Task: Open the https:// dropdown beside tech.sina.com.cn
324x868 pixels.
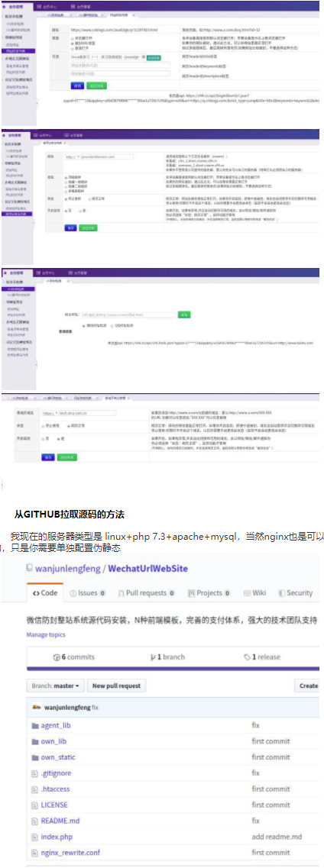Action: coord(50,412)
